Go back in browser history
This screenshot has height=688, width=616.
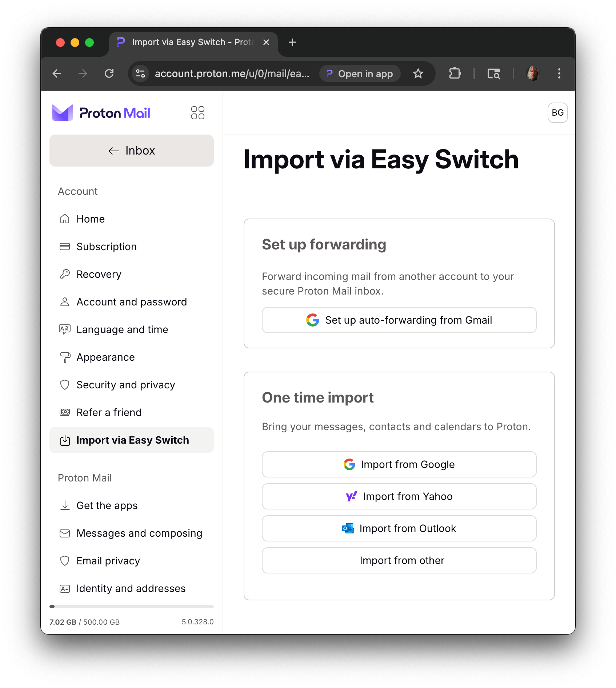point(57,74)
